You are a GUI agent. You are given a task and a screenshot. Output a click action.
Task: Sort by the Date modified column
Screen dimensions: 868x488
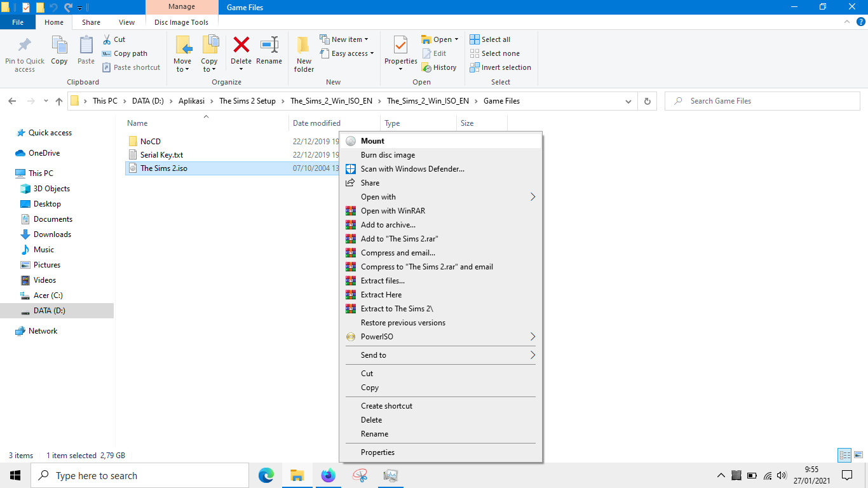(x=316, y=123)
